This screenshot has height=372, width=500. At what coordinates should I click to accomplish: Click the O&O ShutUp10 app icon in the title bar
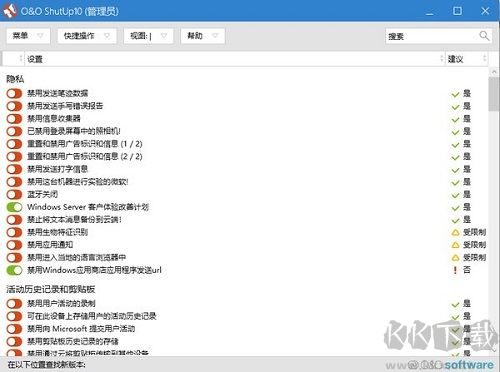(10, 11)
